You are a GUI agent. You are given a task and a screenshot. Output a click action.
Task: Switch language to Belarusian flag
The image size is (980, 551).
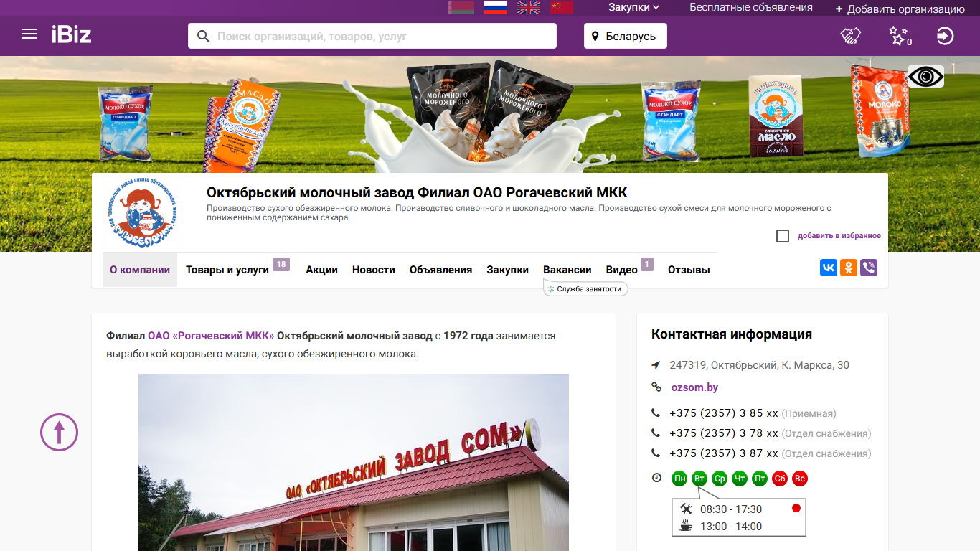click(x=461, y=7)
